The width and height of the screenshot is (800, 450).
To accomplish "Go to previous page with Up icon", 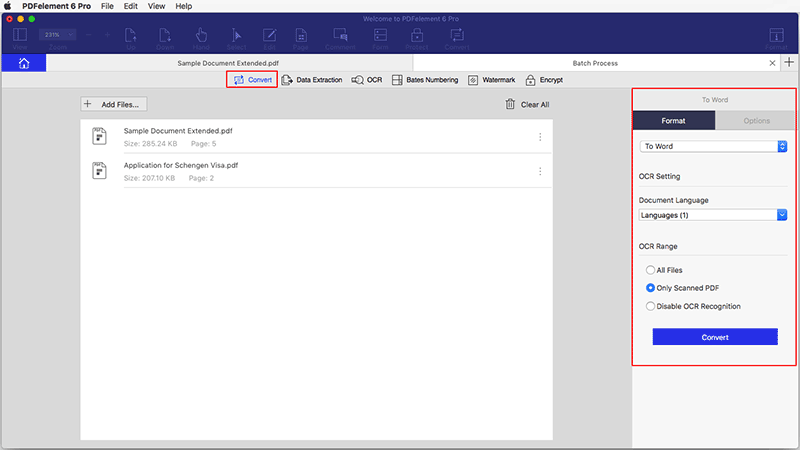I will pos(131,38).
